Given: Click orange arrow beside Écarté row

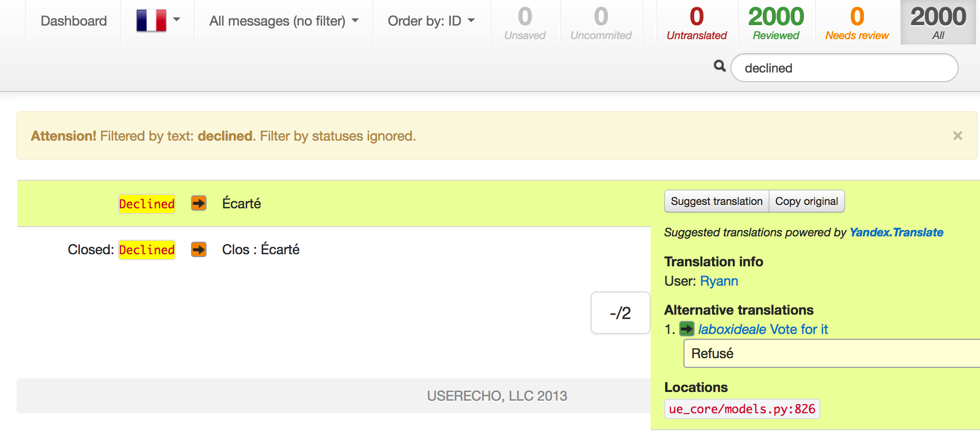Looking at the screenshot, I should 198,203.
